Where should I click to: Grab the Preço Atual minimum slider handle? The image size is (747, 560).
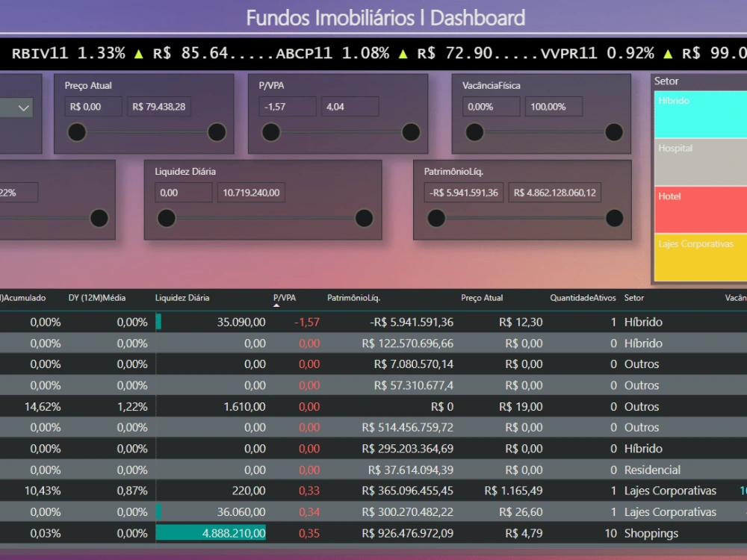tap(77, 132)
